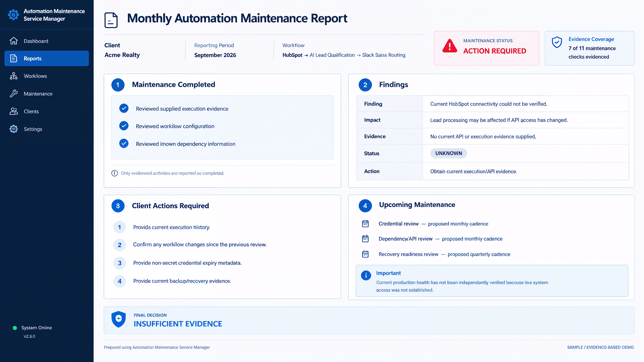Click the Client Actions Required number badge
The image size is (644, 362).
coord(118,206)
